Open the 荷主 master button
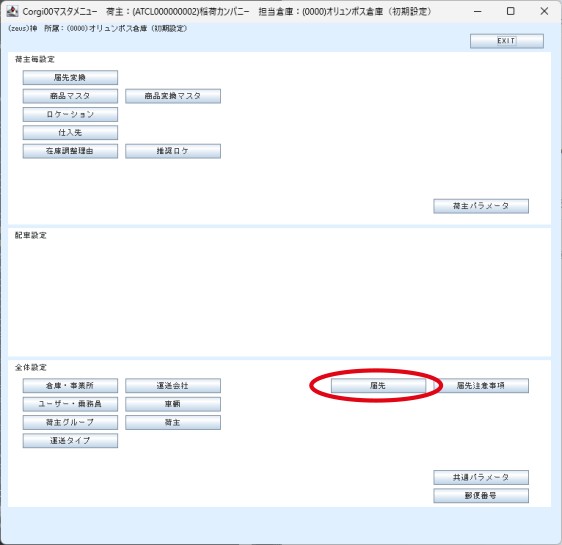This screenshot has height=545, width=562. click(173, 422)
